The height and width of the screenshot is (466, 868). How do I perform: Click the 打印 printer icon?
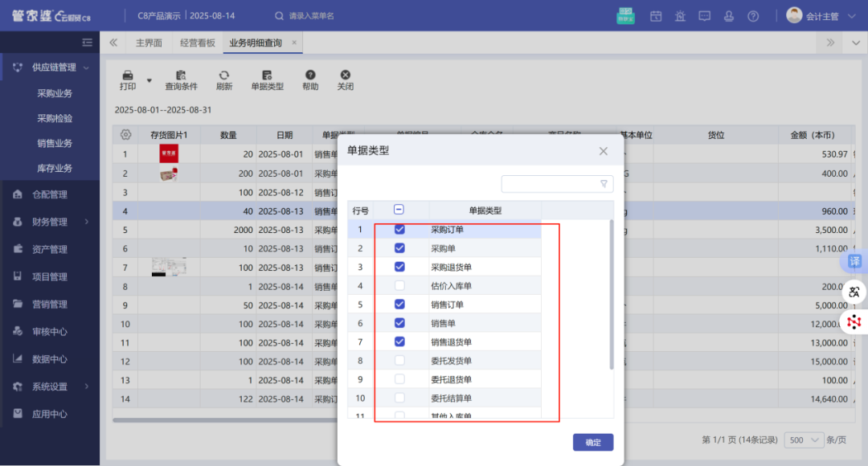[x=127, y=75]
